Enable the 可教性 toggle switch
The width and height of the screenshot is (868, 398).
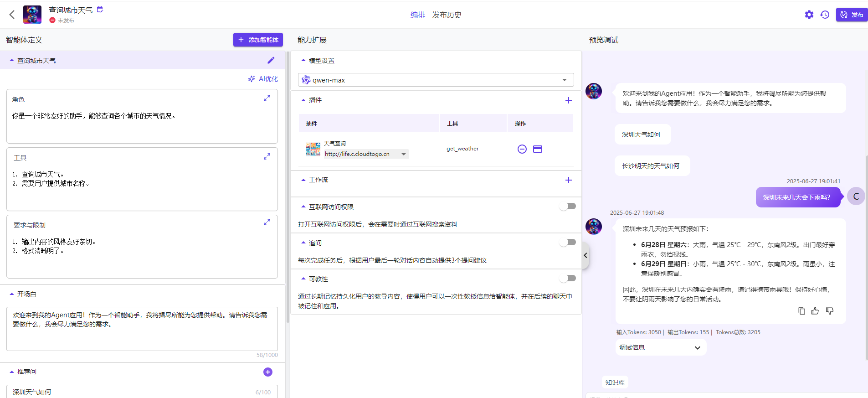568,278
